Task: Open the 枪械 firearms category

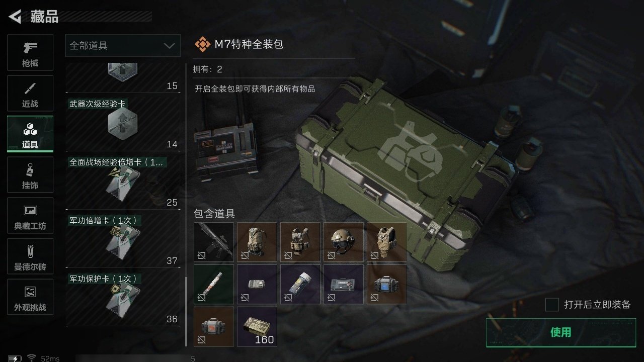Action: click(x=30, y=53)
